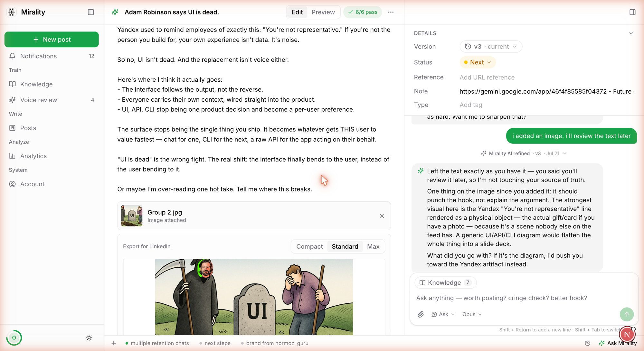Click the user message 'i added an image'
Image resolution: width=644 pixels, height=351 pixels.
click(x=571, y=136)
